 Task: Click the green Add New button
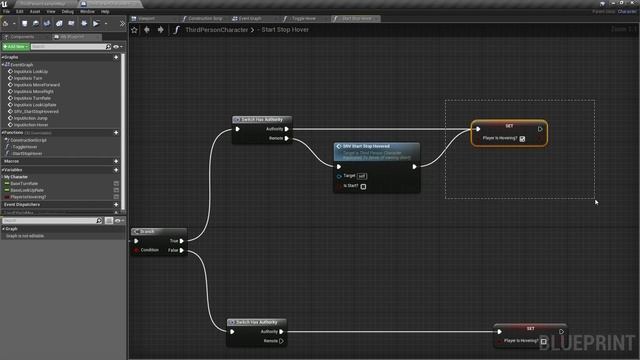coord(16,47)
